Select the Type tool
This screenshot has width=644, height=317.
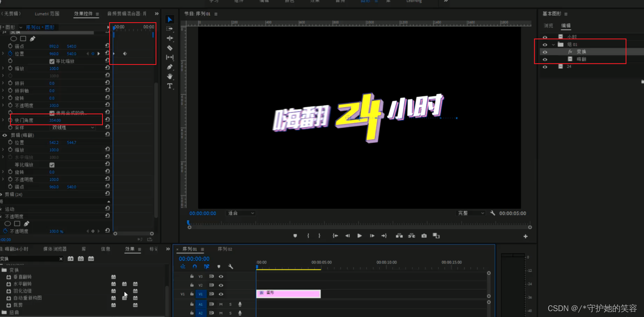click(170, 86)
